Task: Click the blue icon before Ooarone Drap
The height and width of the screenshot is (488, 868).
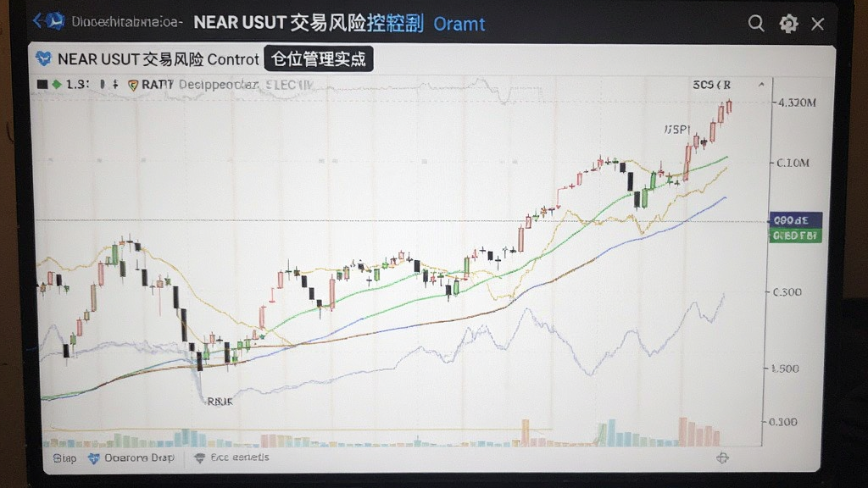Action: 93,458
